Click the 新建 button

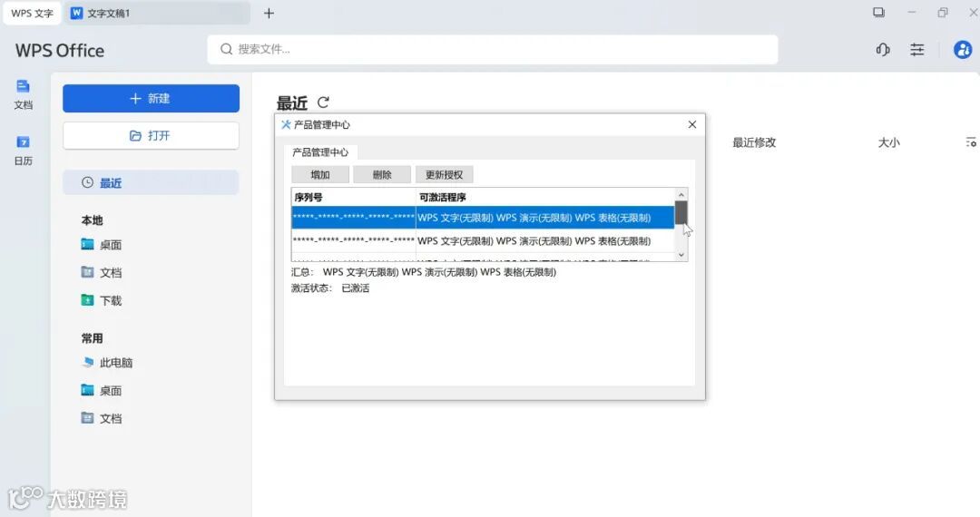click(151, 99)
